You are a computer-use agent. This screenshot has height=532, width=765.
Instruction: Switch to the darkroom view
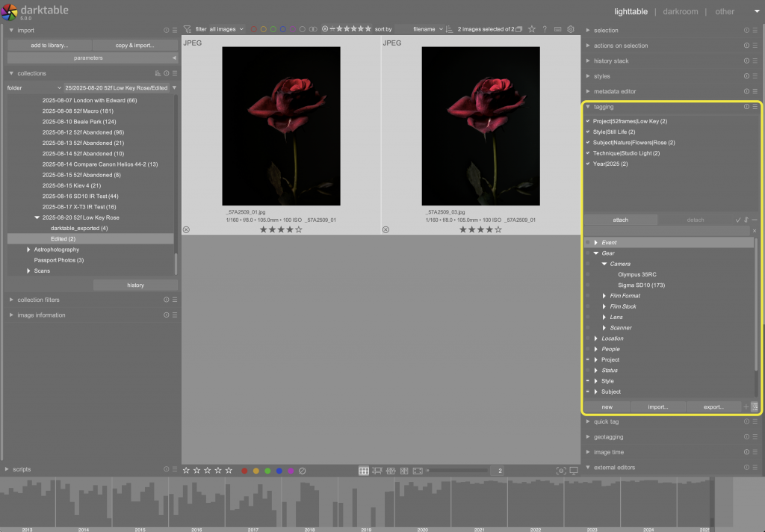tap(680, 12)
